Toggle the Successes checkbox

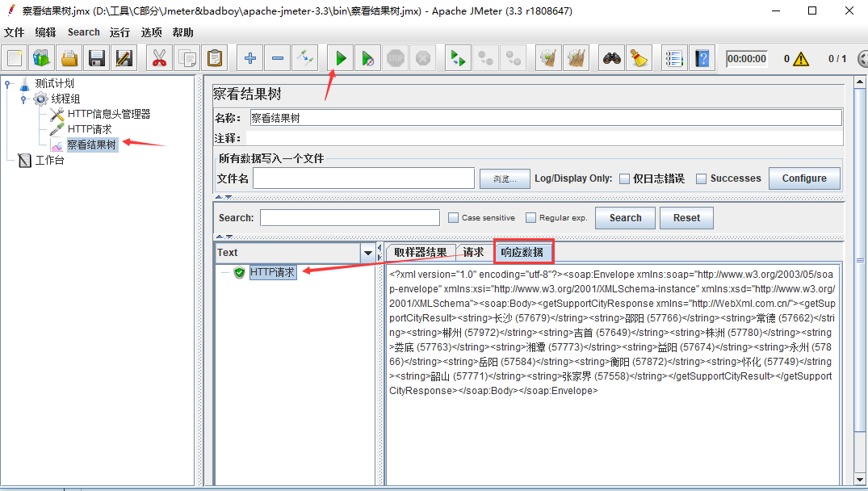(701, 178)
